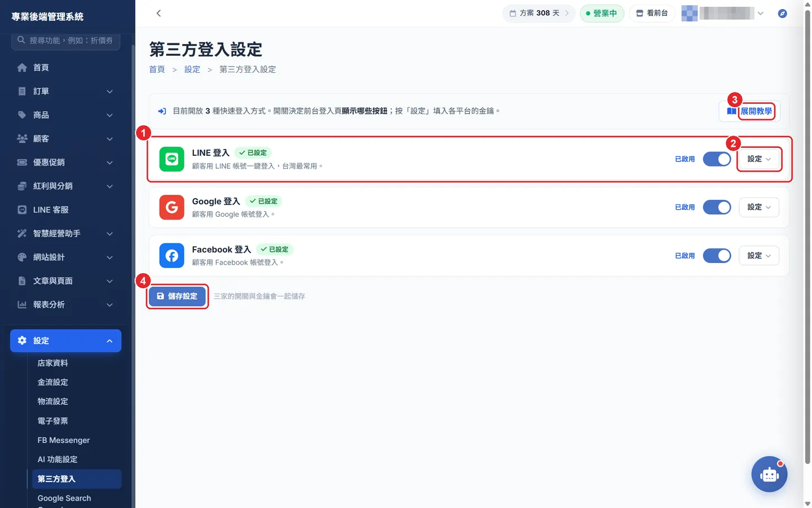This screenshot has width=812, height=508.
Task: Click the 展開教學 tutorial button
Action: point(749,111)
